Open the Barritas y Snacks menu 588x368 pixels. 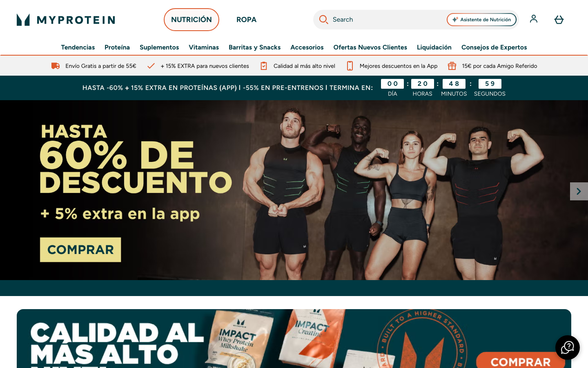point(255,47)
